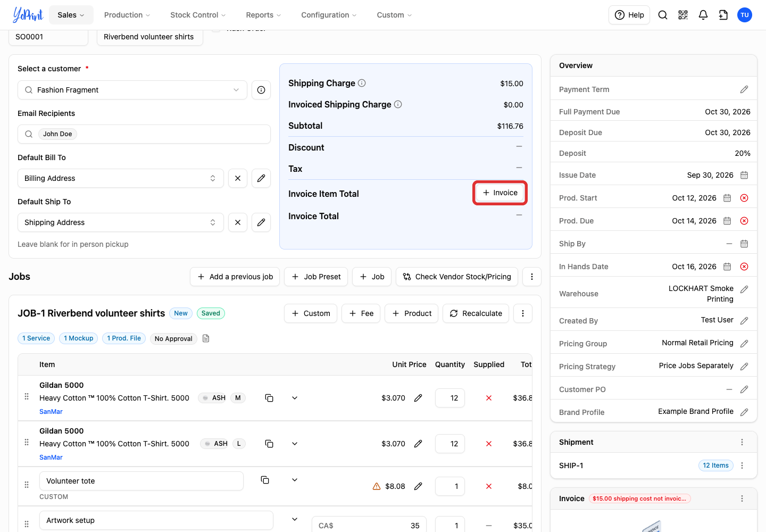Viewport: 766px width, 532px height.
Task: Expand the Gildan 5000 ASH L row
Action: (295, 444)
